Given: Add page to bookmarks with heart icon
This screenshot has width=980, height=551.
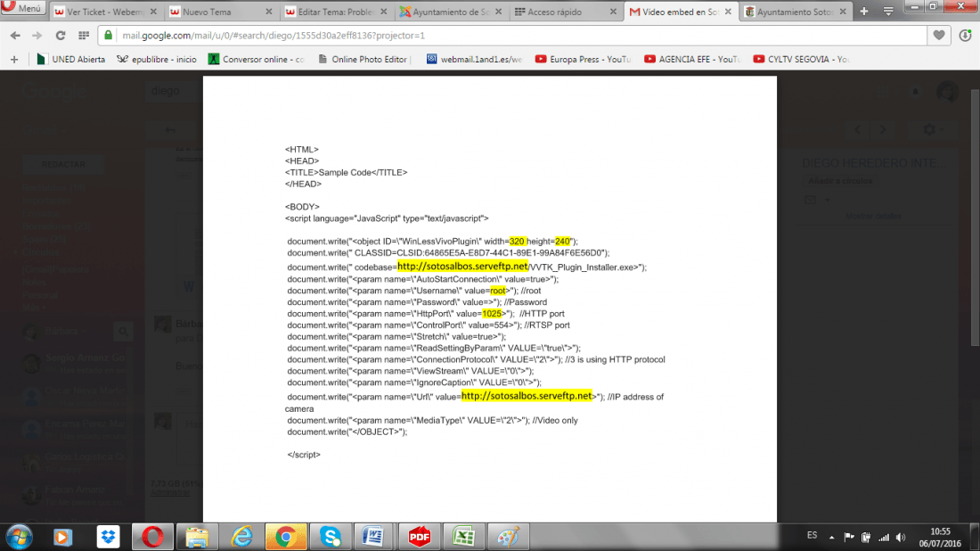Looking at the screenshot, I should click(x=939, y=36).
